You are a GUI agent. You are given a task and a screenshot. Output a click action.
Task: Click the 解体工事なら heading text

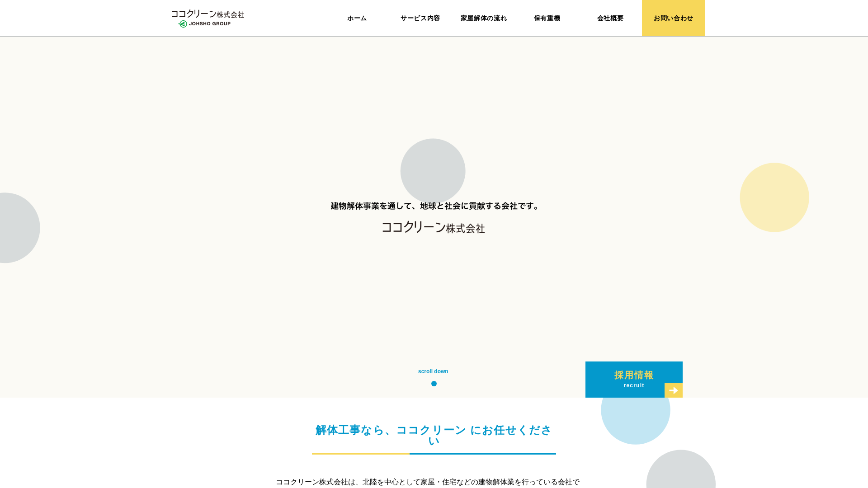pyautogui.click(x=434, y=431)
